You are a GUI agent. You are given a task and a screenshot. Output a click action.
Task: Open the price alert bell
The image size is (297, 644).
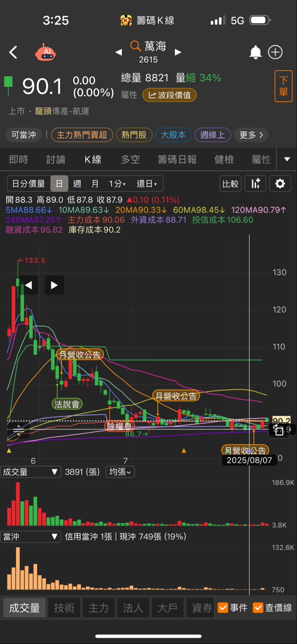pos(255,52)
